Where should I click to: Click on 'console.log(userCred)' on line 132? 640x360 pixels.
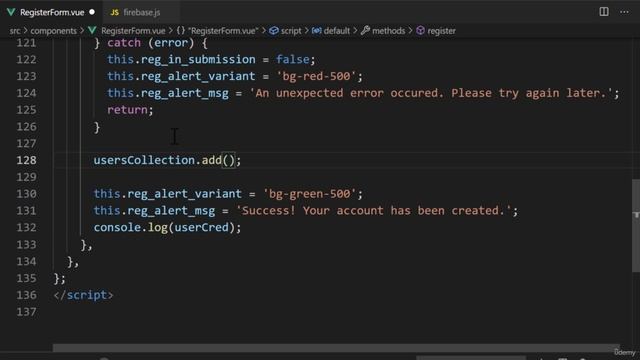click(164, 227)
